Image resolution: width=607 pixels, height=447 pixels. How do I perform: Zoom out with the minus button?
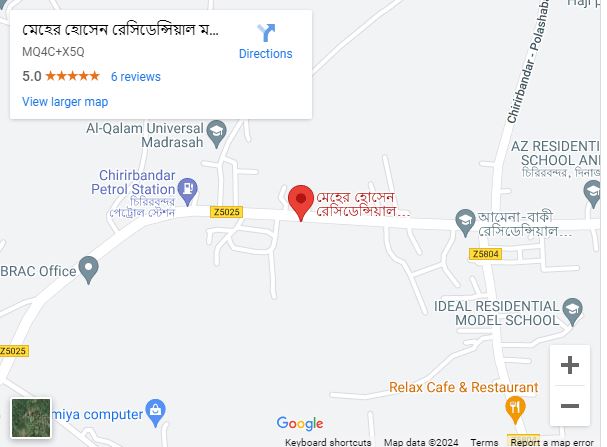pos(570,406)
